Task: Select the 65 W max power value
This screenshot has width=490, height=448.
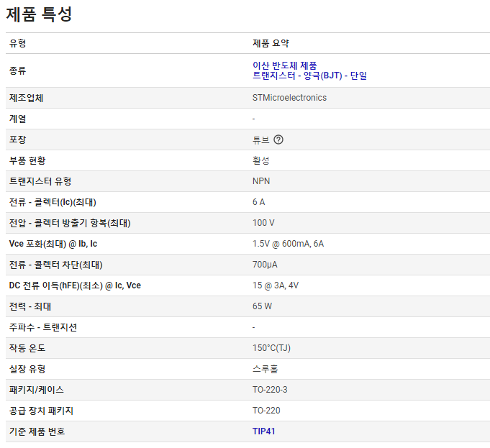Action: pos(262,306)
